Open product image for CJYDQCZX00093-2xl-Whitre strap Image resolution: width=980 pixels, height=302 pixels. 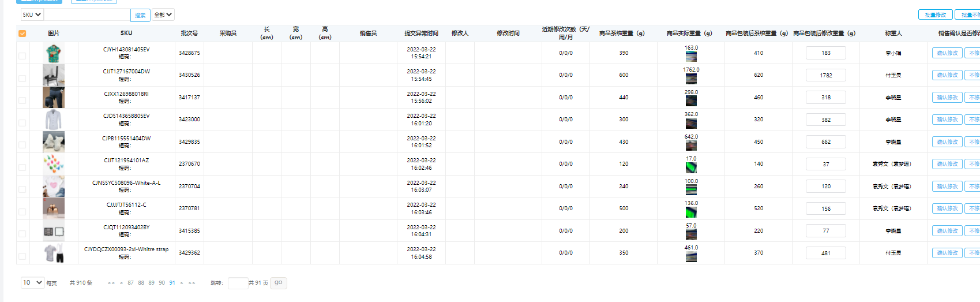pos(54,253)
